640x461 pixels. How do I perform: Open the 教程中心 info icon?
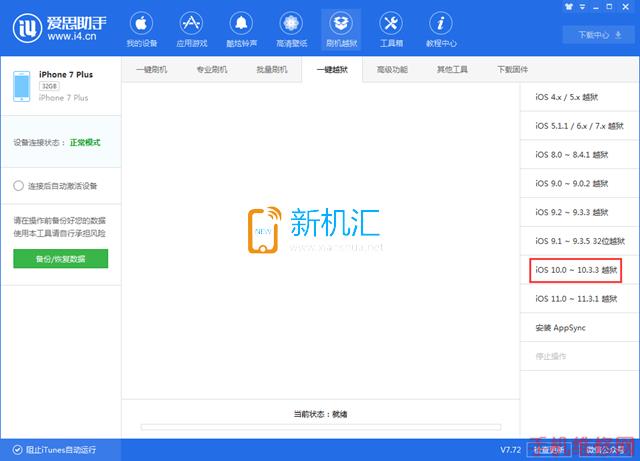coord(441,24)
